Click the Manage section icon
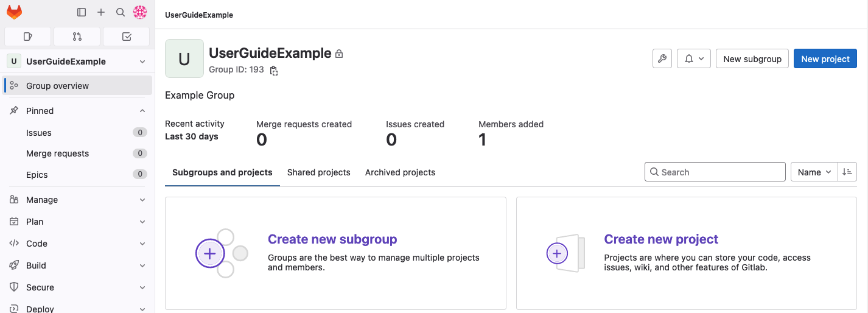Viewport: 868px width, 313px height. (x=13, y=200)
